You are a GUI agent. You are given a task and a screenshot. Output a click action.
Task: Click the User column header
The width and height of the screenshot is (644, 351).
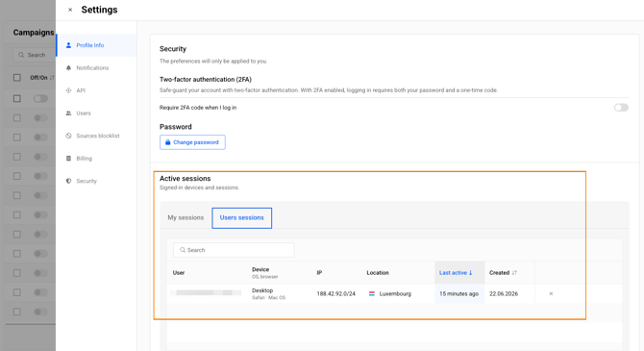(x=179, y=272)
